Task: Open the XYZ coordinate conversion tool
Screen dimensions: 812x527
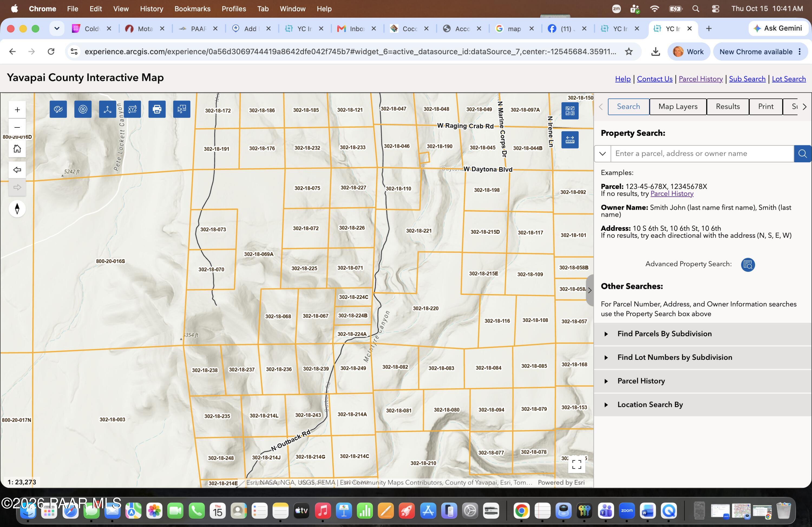Action: point(132,109)
